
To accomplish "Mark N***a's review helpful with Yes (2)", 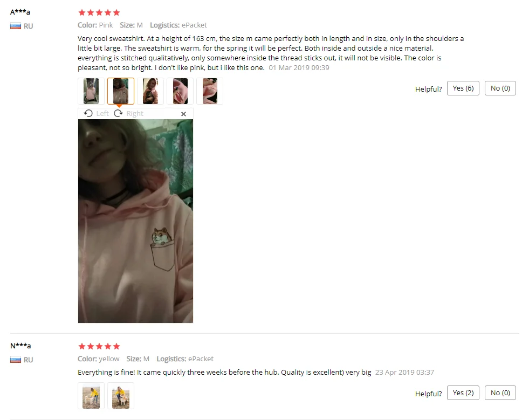I will [x=463, y=393].
